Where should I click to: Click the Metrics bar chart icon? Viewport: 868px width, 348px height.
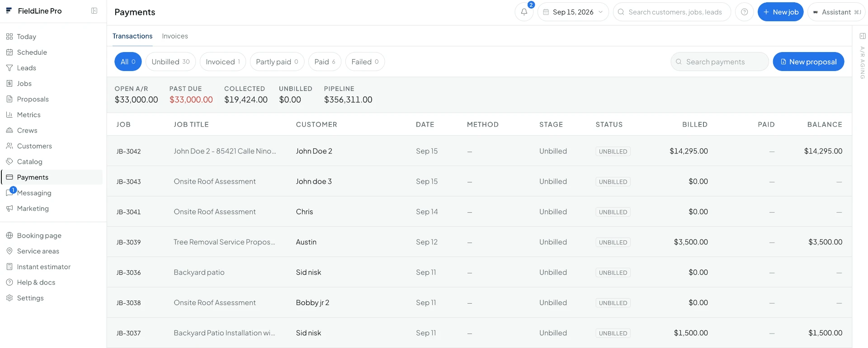[9, 115]
